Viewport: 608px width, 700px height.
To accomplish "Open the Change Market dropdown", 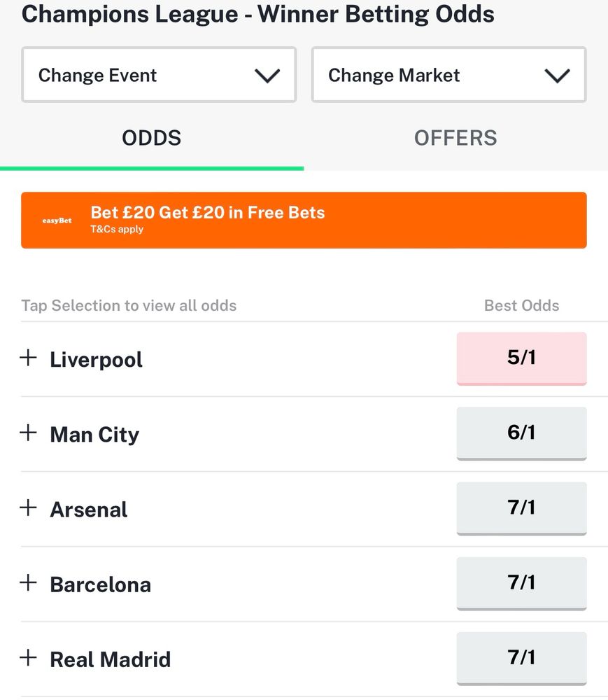I will (448, 75).
